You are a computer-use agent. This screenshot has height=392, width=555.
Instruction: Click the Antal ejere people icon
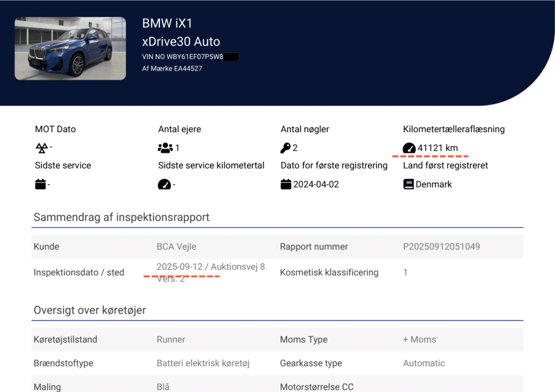[165, 148]
